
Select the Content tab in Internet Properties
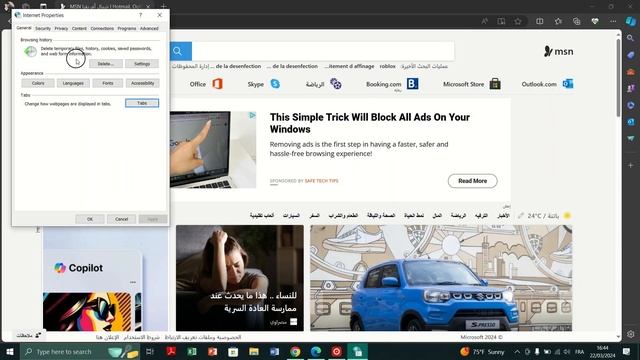(x=79, y=29)
